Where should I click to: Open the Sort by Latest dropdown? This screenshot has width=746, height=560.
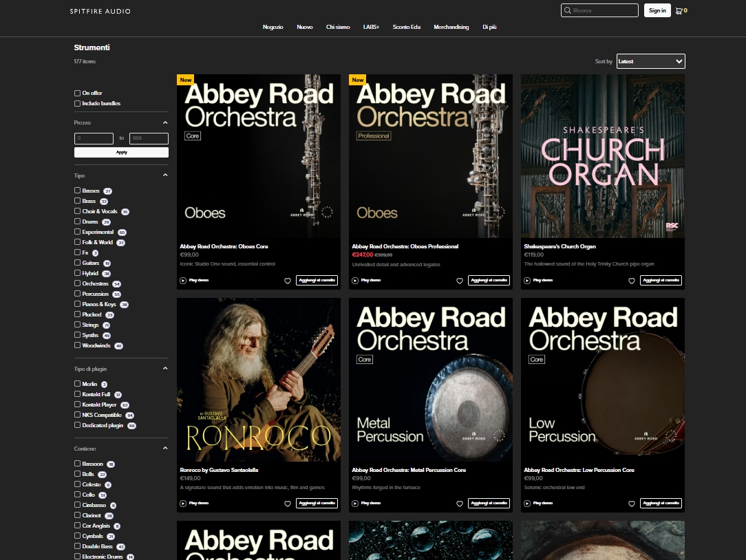[651, 61]
